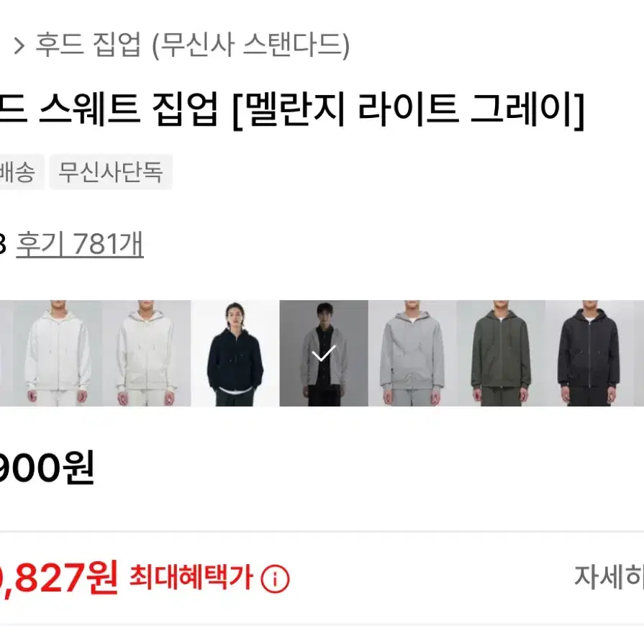Click the cut-off 배송 tag badge
Viewport: 644px width, 644px height.
(x=21, y=172)
